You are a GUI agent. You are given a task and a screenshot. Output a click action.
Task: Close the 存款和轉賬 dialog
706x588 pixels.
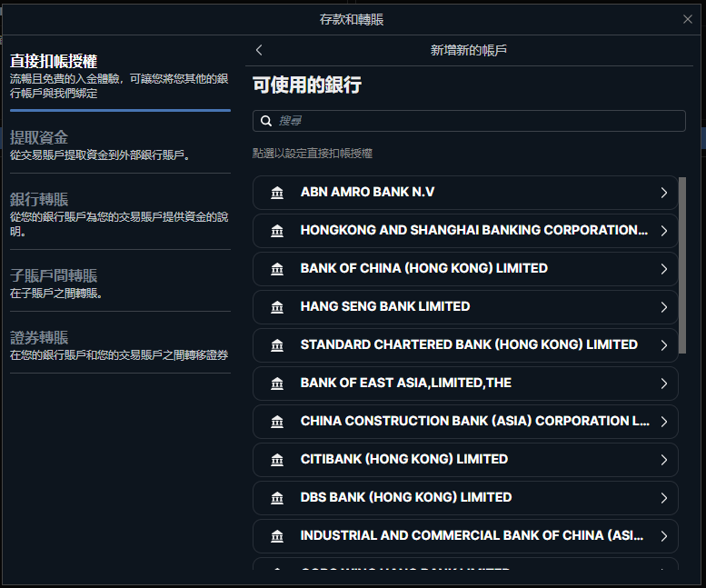688,19
